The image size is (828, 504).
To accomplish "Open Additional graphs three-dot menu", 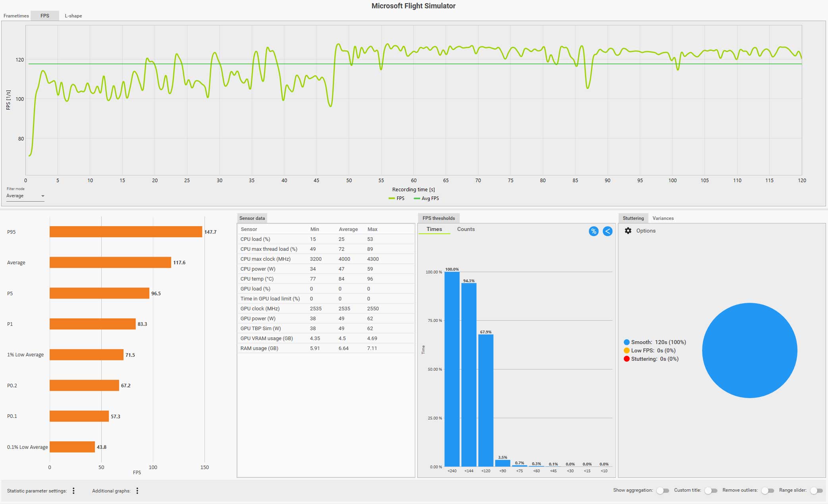I will (x=137, y=491).
